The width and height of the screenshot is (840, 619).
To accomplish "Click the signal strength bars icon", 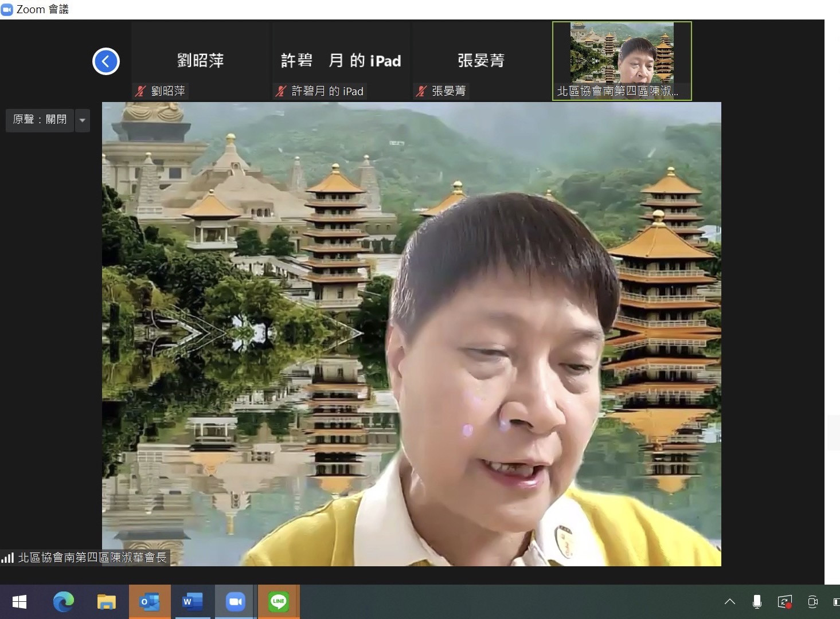I will (x=7, y=557).
